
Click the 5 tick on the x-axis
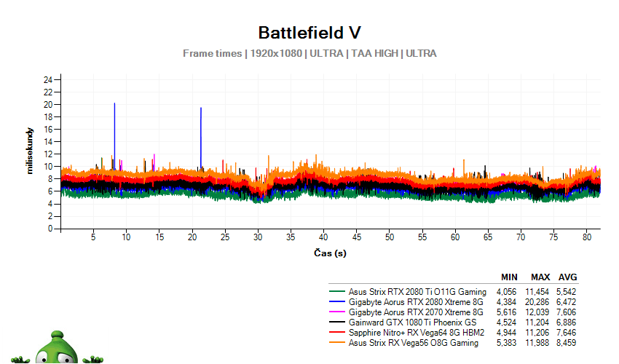pos(93,237)
